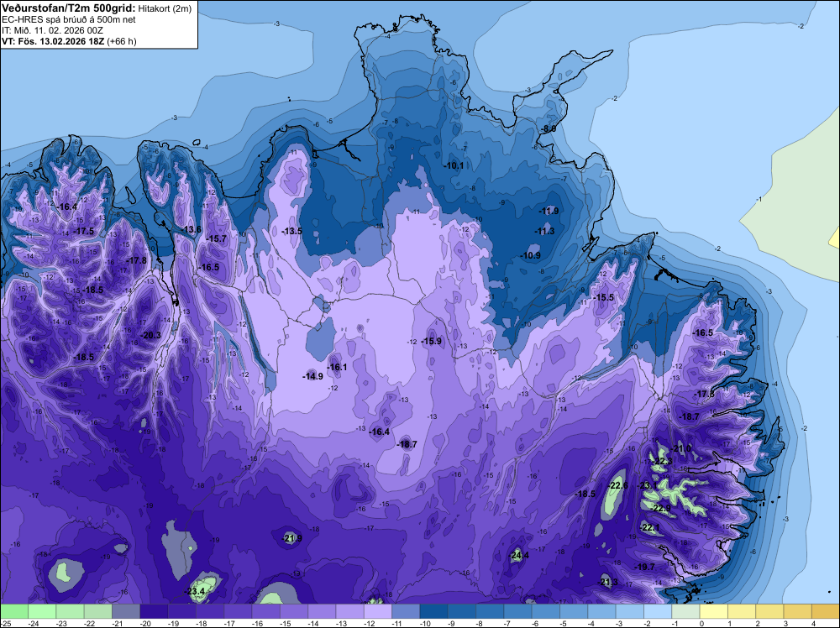Click the temperature value -16.1
The height and width of the screenshot is (628, 840).
[337, 367]
